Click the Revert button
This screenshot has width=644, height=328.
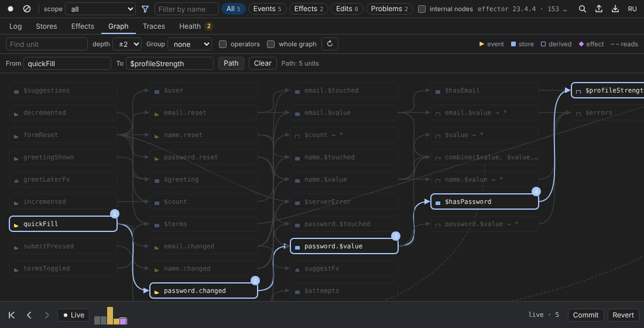(x=623, y=315)
